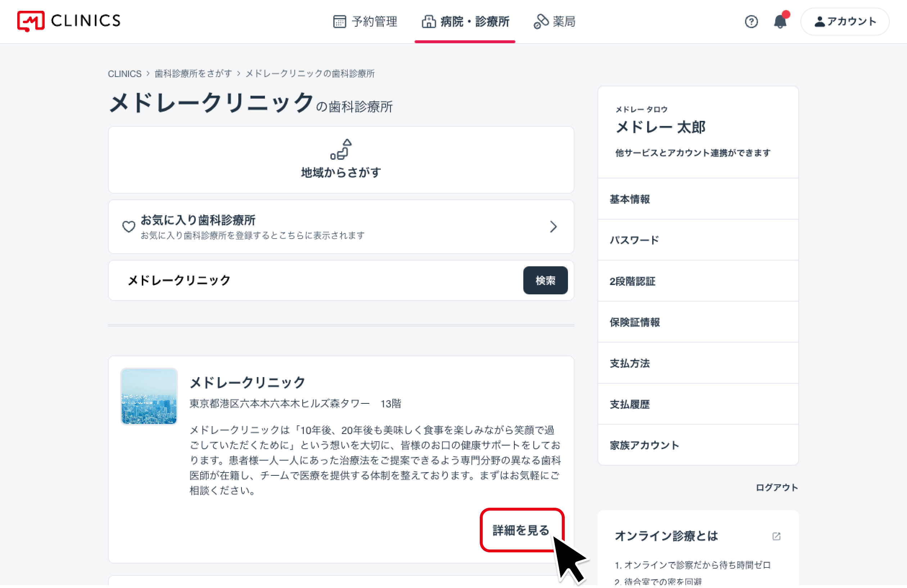Viewport: 907px width, 588px height.
Task: Open the notifications bell
Action: coord(780,21)
